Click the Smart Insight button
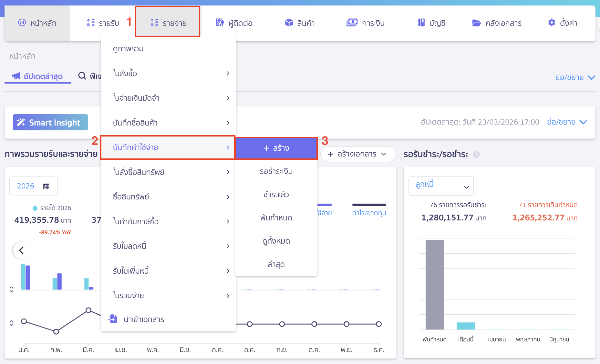Screen dimensions: 600x364 coord(50,123)
